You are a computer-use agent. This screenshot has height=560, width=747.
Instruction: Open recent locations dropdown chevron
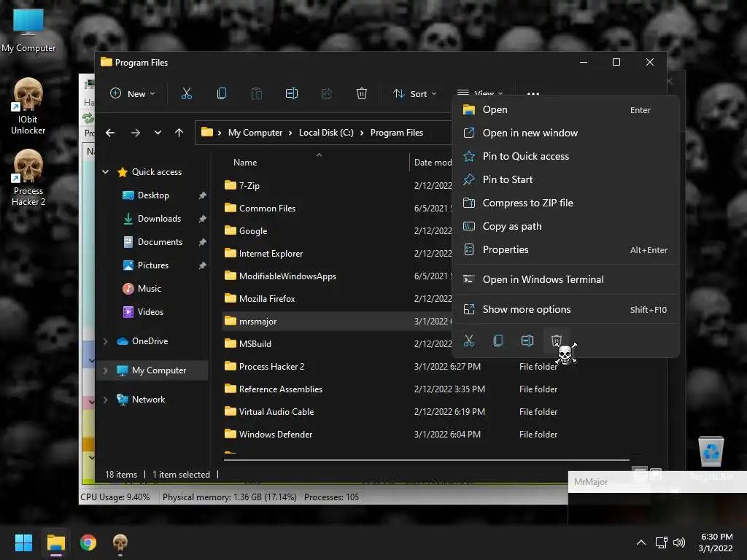(158, 133)
